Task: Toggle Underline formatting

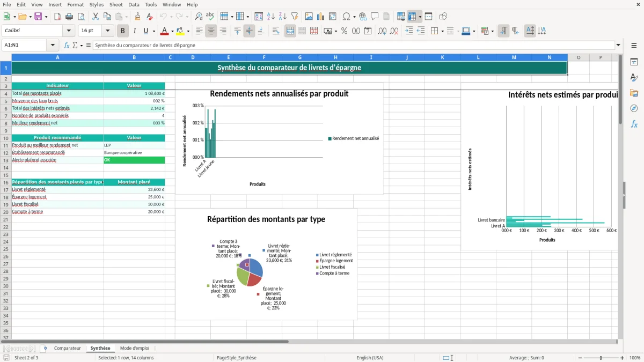Action: coord(145,31)
